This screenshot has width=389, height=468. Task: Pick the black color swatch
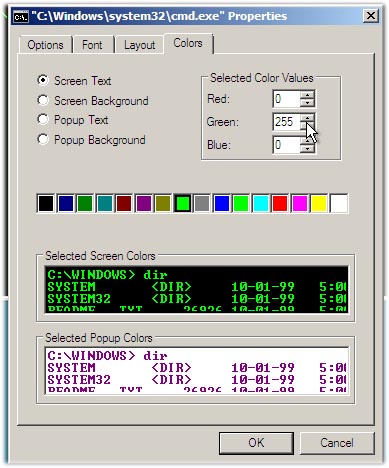(x=46, y=203)
